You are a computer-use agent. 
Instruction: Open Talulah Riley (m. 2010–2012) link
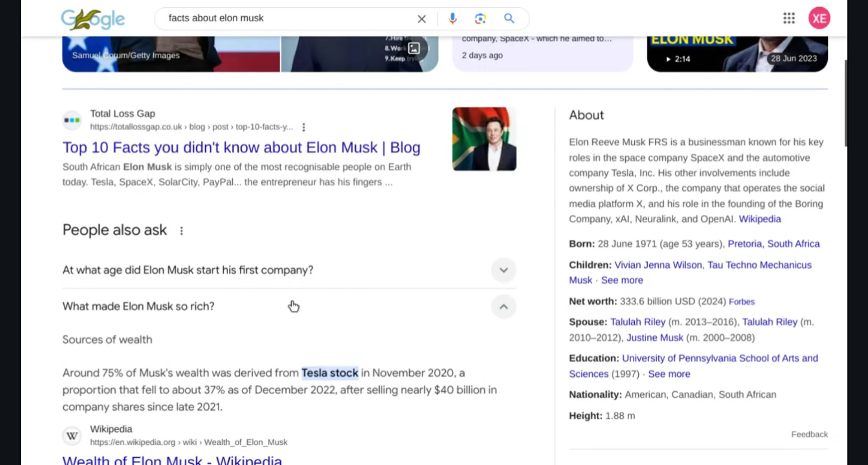[x=769, y=322]
